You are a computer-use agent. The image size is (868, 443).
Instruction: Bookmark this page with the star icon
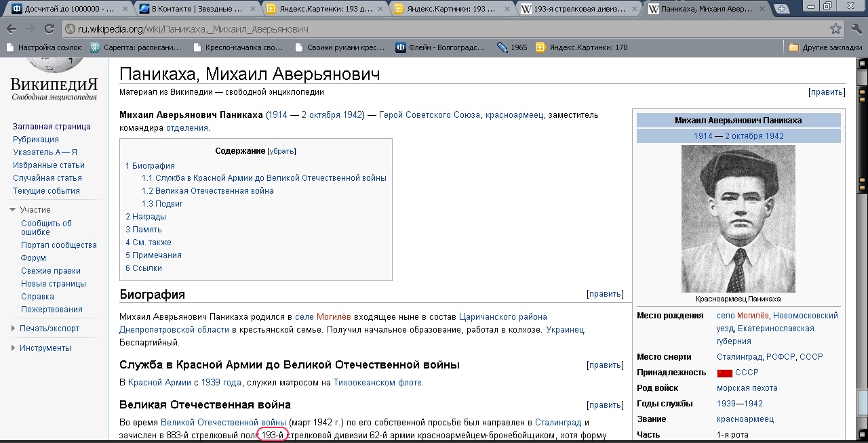[x=835, y=29]
